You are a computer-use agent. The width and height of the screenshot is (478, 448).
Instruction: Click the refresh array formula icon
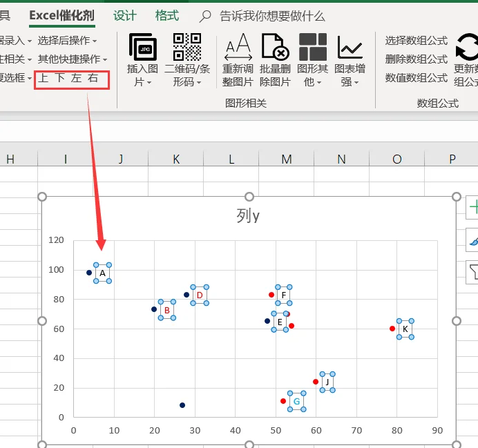click(x=467, y=47)
